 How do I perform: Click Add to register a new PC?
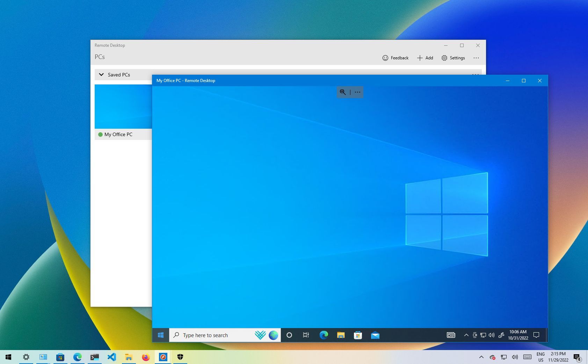[425, 58]
